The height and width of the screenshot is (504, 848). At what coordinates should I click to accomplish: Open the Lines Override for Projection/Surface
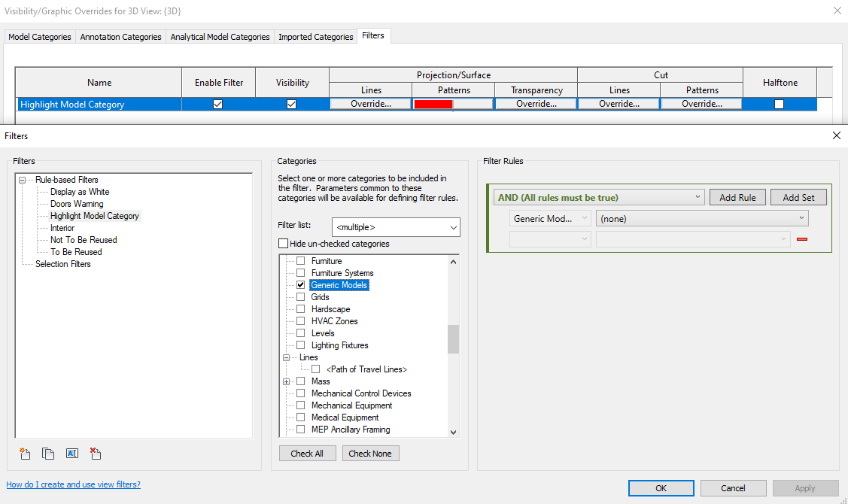click(369, 103)
